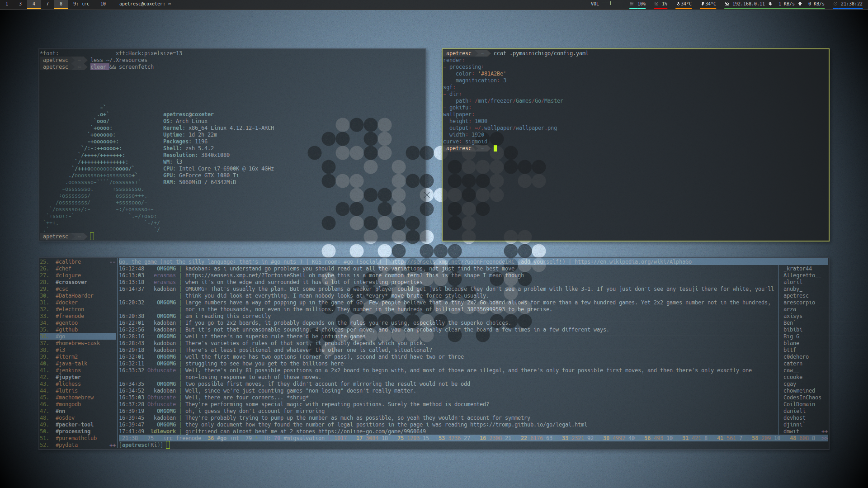
Task: Click the CPU usage icon in top bar
Action: (656, 4)
